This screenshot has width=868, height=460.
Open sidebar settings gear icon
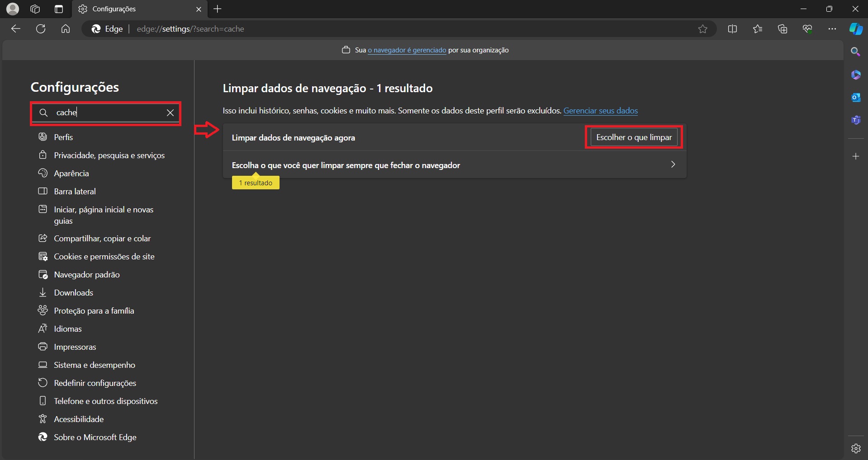tap(855, 448)
